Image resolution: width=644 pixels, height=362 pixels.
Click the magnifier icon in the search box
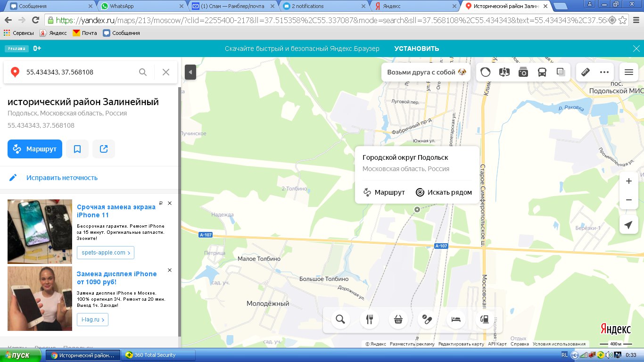tap(143, 72)
